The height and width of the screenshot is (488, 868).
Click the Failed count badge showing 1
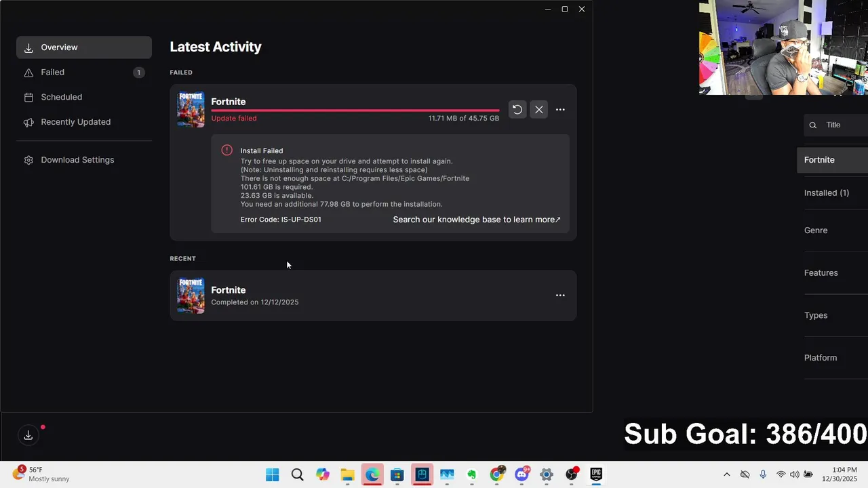(139, 73)
